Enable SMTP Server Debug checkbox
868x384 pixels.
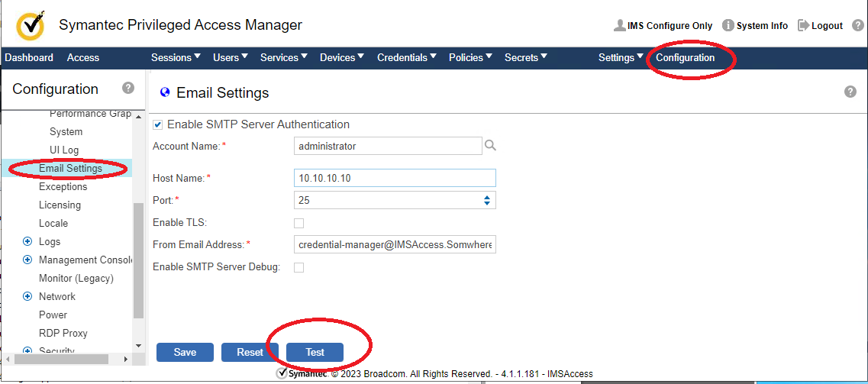click(299, 267)
